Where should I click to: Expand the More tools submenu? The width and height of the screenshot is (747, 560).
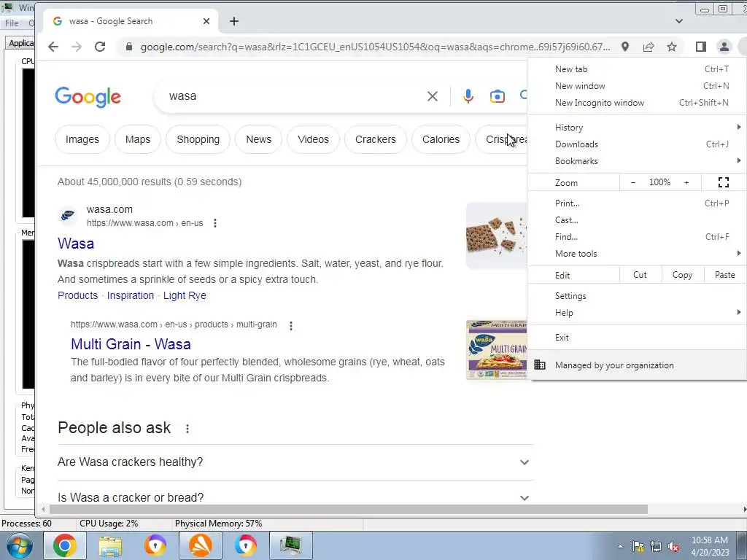pyautogui.click(x=638, y=253)
